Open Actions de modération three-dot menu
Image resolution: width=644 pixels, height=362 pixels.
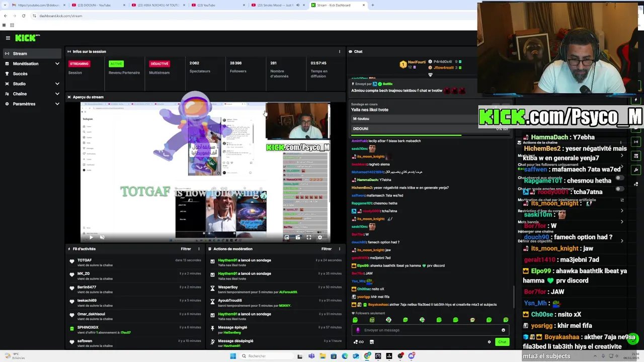point(339,249)
